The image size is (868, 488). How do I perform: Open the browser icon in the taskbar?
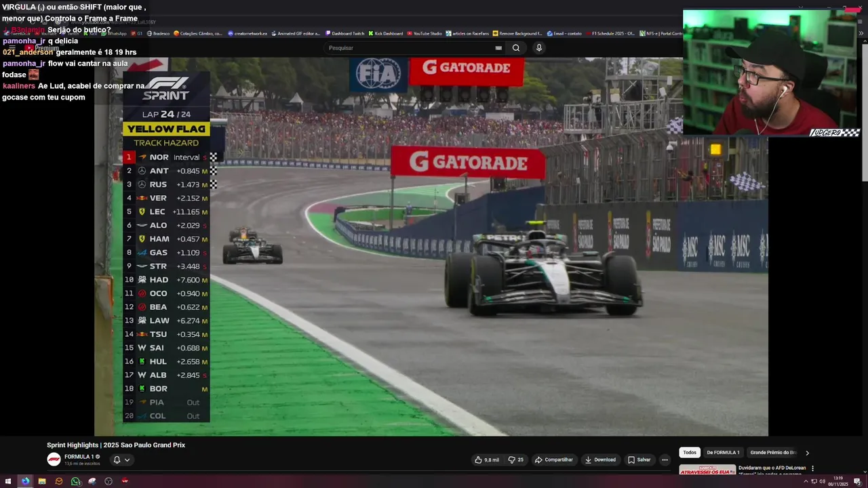25,481
